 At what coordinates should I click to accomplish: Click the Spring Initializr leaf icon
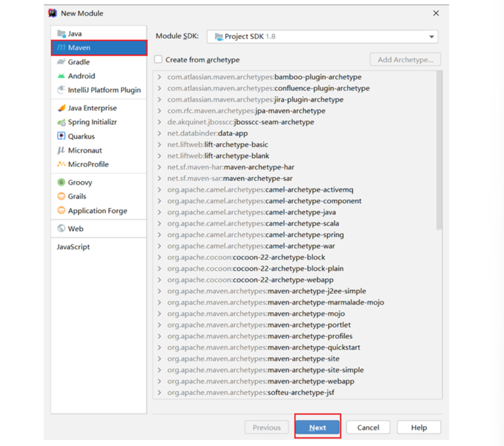(61, 122)
